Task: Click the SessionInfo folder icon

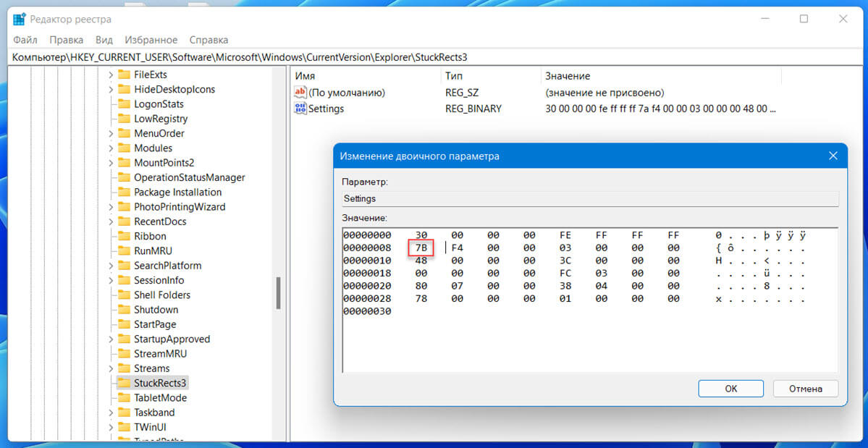Action: 124,280
